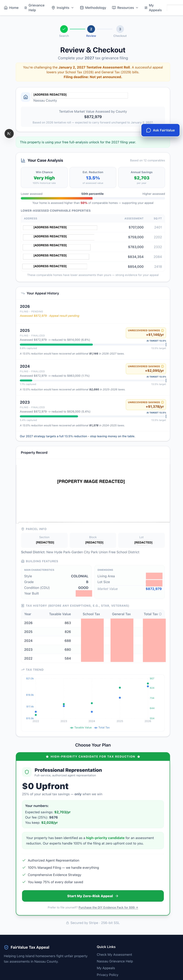Open the Methodology page

point(93,8)
